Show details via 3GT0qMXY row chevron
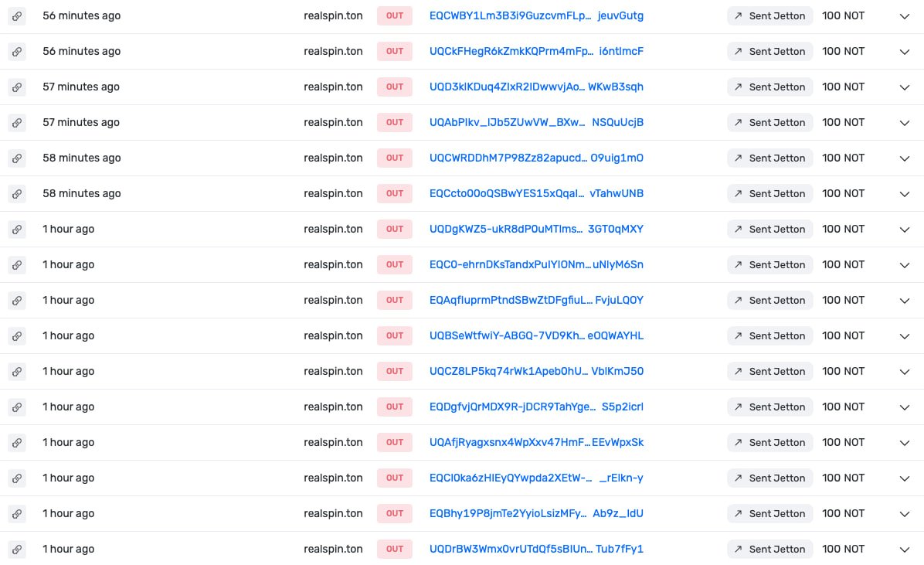This screenshot has width=924, height=565. tap(905, 230)
